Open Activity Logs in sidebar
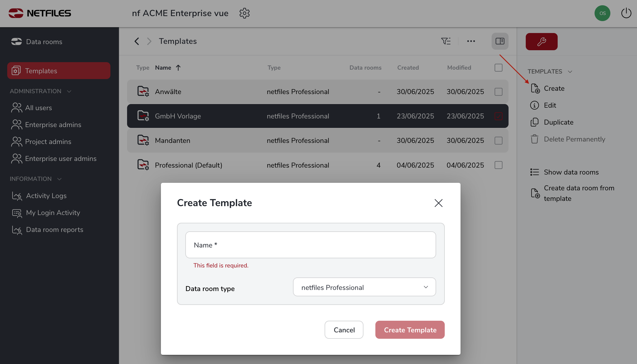Viewport: 637px width, 364px height. coord(46,196)
